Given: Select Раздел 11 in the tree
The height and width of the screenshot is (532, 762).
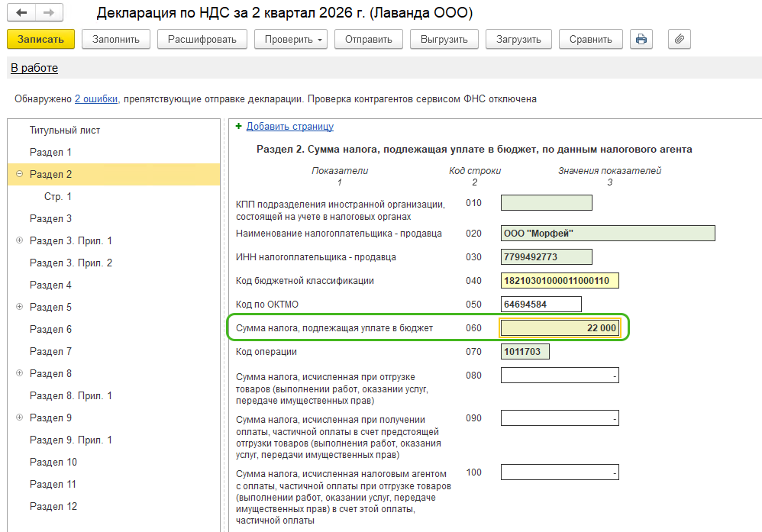Looking at the screenshot, I should (x=53, y=485).
